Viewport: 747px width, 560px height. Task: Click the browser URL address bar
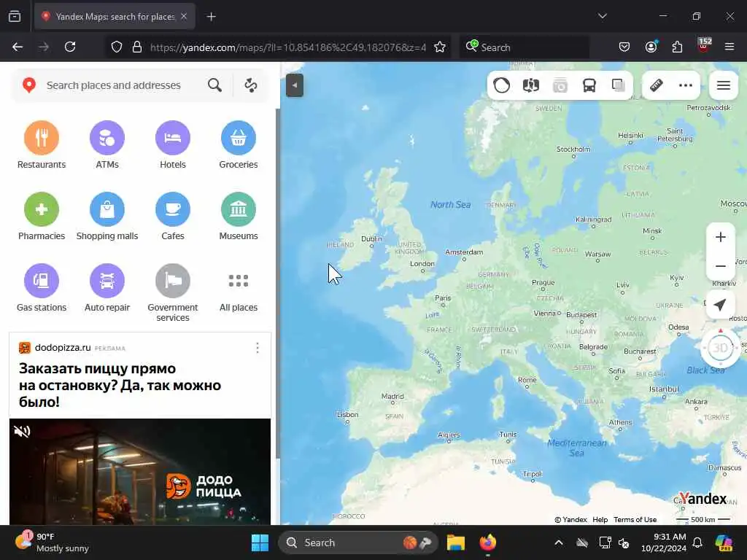pos(287,47)
